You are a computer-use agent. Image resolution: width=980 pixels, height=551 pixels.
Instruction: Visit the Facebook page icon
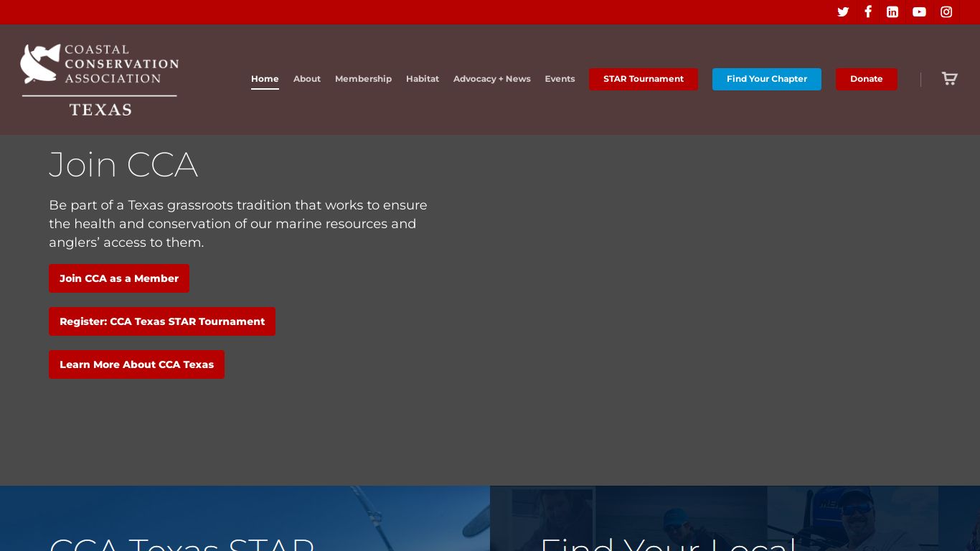[868, 11]
